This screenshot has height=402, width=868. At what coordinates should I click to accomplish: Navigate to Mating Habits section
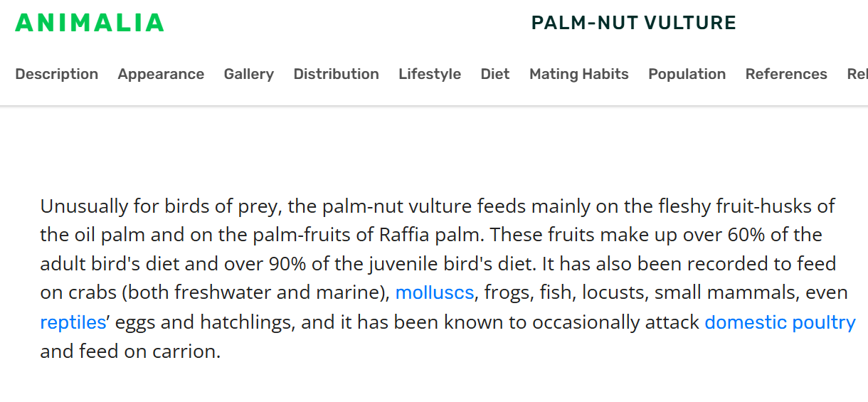(578, 74)
